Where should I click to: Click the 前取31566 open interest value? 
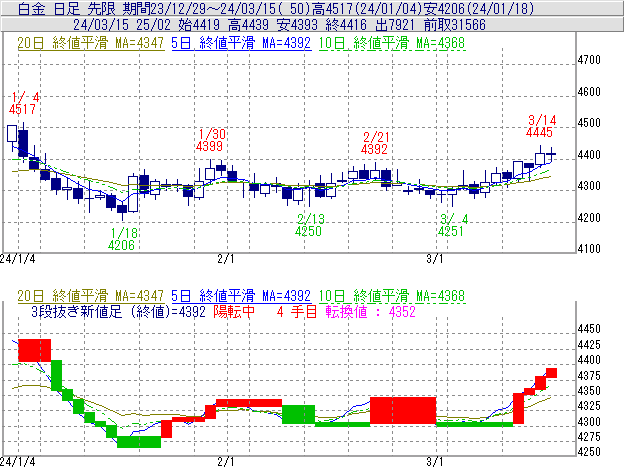(x=454, y=25)
